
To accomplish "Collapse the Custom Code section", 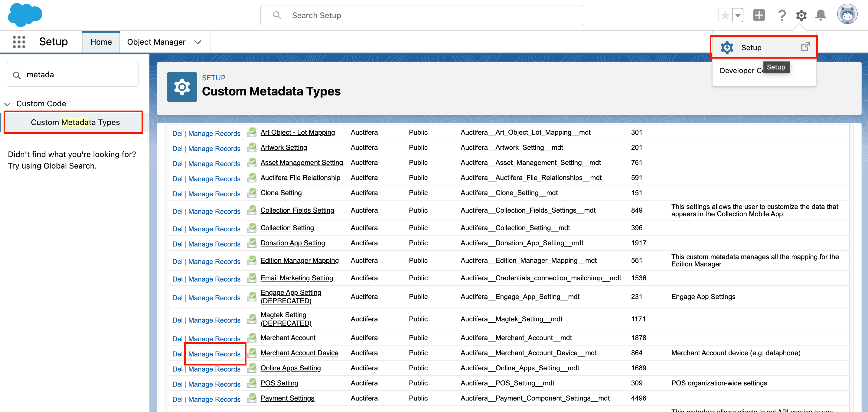I will [8, 104].
